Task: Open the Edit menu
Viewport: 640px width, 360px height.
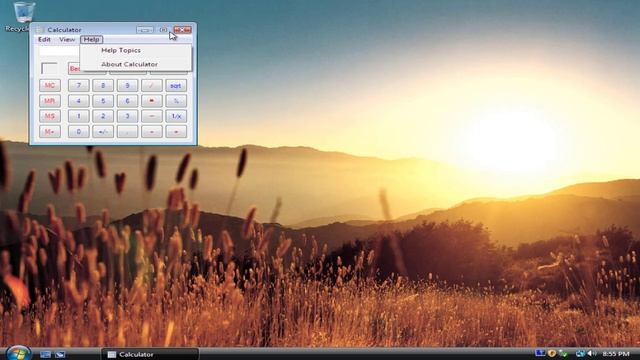Action: tap(44, 40)
